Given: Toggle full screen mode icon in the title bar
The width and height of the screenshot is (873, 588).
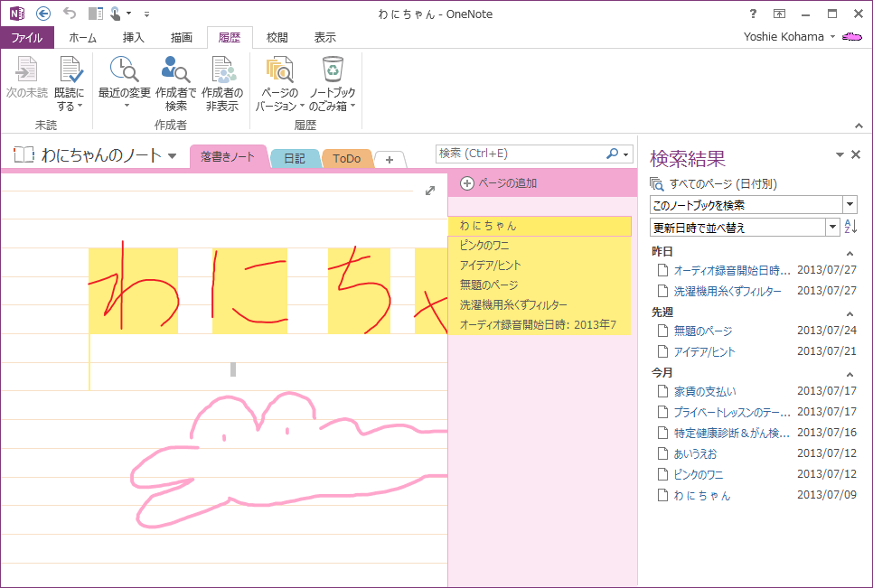Looking at the screenshot, I should point(779,14).
